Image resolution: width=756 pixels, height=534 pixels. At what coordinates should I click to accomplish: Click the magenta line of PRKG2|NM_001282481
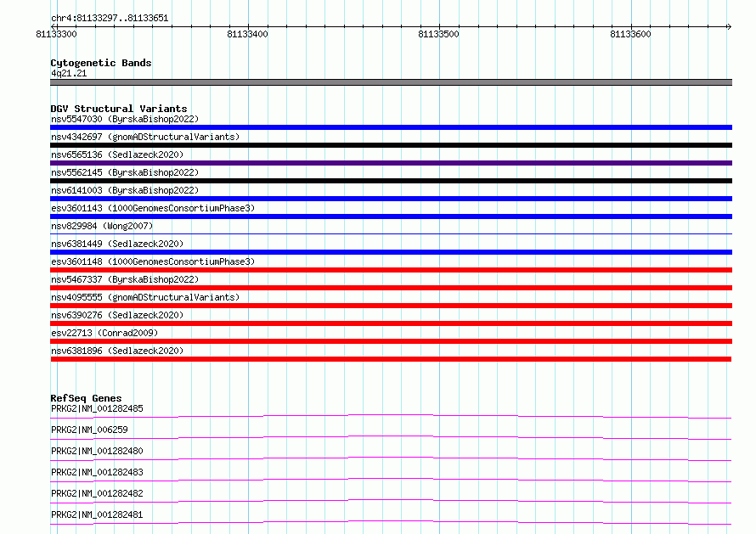coord(391,522)
